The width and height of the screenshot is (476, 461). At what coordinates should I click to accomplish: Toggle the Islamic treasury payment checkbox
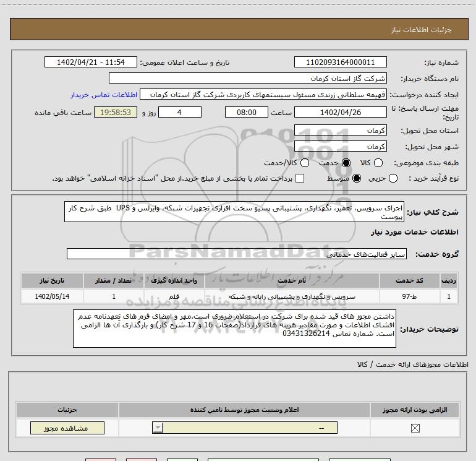[x=300, y=178]
